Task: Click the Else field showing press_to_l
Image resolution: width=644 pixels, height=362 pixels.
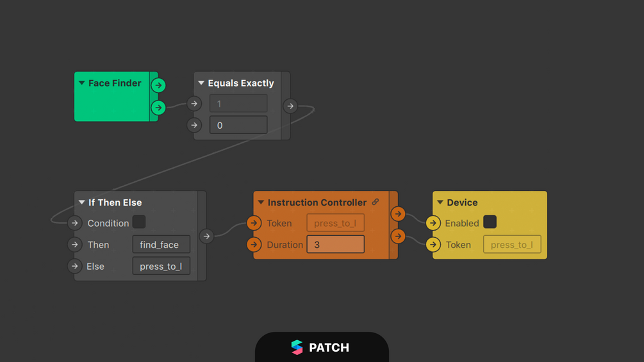Action: pyautogui.click(x=161, y=266)
